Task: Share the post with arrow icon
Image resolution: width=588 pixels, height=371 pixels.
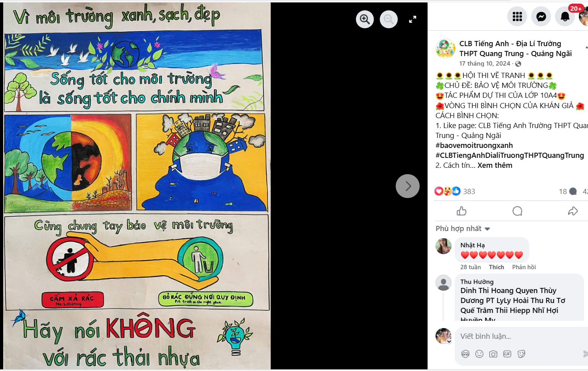Action: (x=573, y=211)
